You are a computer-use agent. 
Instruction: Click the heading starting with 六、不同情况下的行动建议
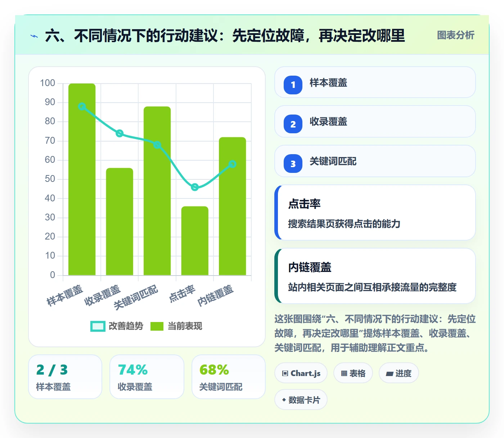(225, 36)
